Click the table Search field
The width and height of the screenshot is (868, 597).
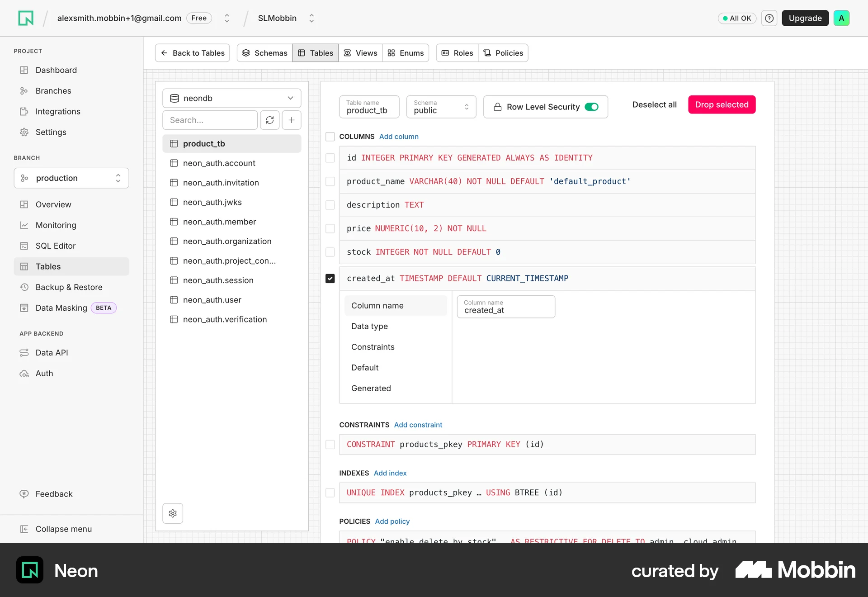210,120
